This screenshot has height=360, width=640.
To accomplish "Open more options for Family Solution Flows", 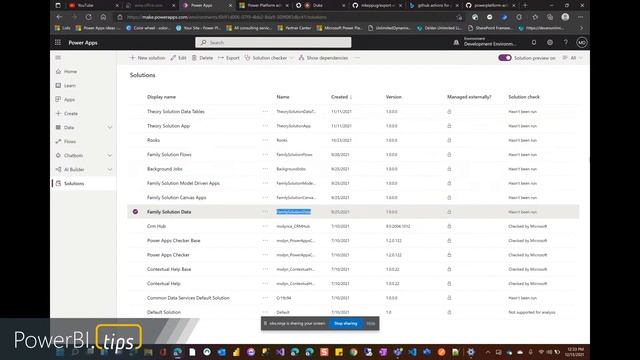I will pos(265,154).
